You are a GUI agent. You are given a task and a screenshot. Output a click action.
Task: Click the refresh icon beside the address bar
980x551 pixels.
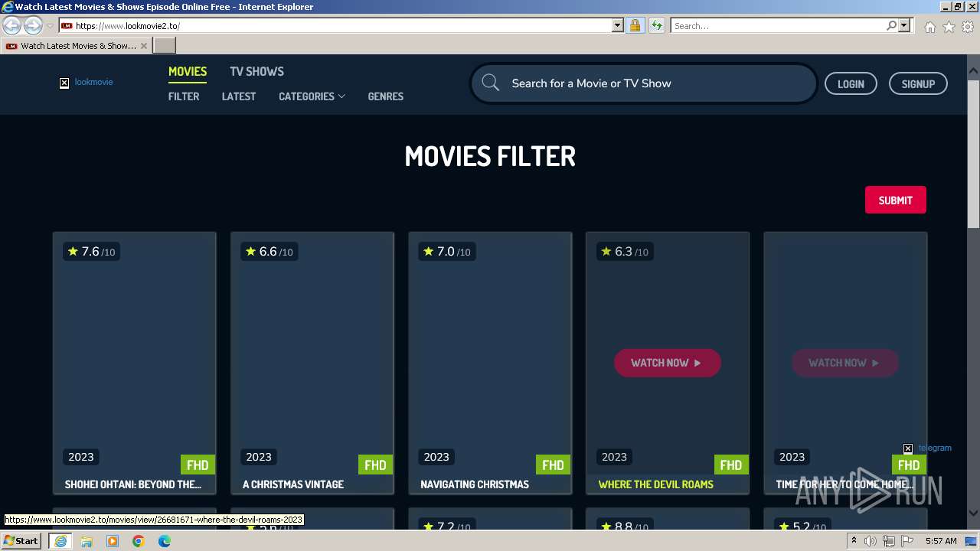(657, 25)
